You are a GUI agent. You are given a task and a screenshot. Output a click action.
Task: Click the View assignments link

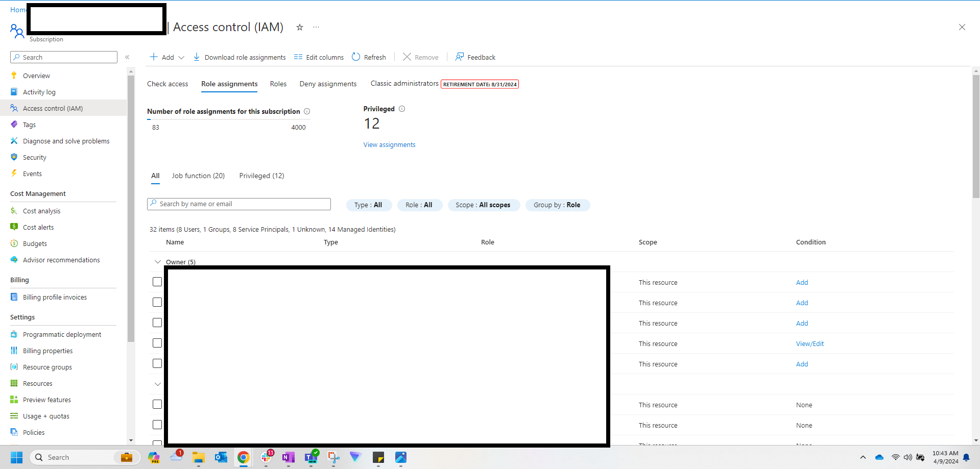pyautogui.click(x=389, y=145)
